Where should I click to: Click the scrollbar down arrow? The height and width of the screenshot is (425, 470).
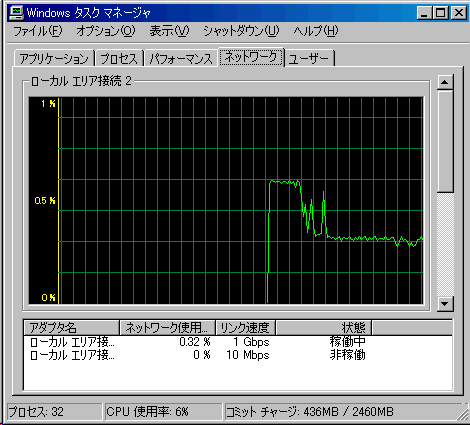[445, 304]
